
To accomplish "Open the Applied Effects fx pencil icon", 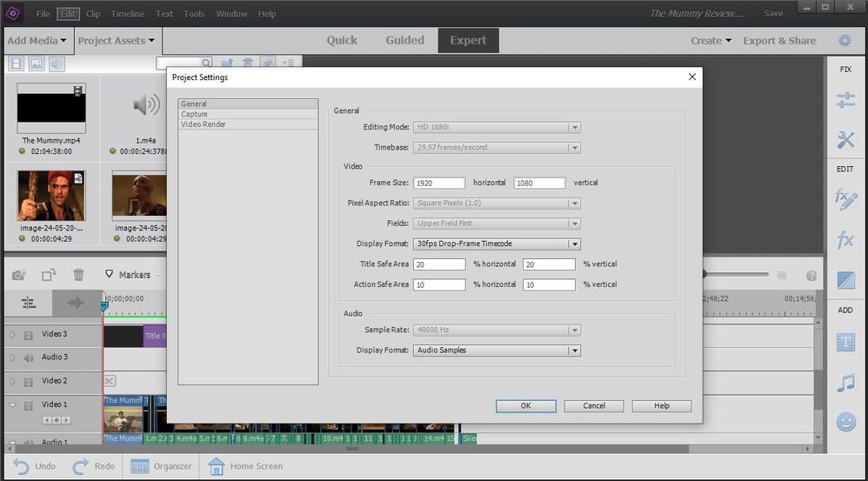I will [845, 200].
